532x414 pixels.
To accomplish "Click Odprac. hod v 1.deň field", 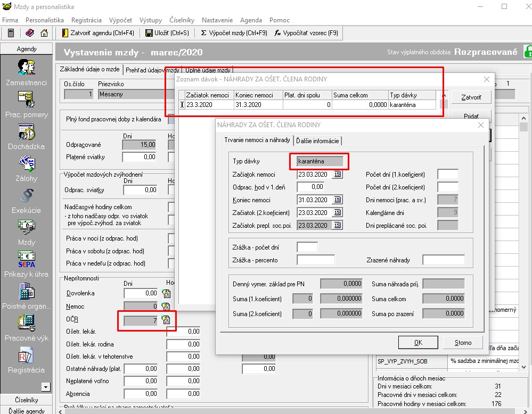I will [310, 187].
